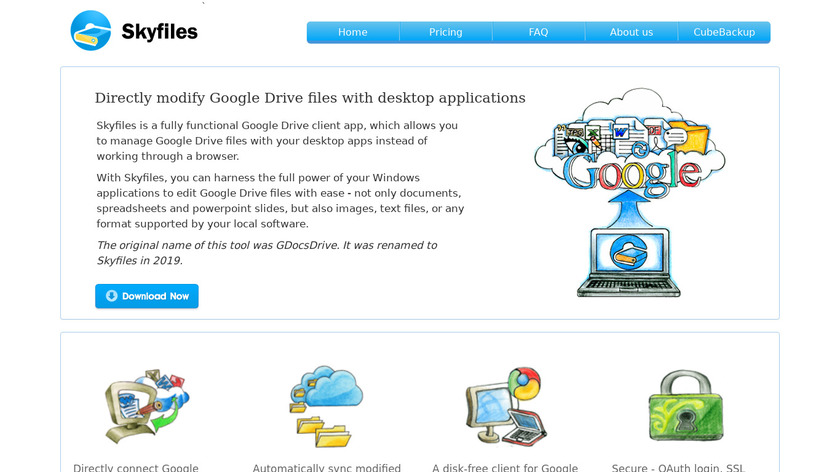Image resolution: width=840 pixels, height=472 pixels.
Task: Visit the CubeBackup menu link
Action: (x=724, y=32)
